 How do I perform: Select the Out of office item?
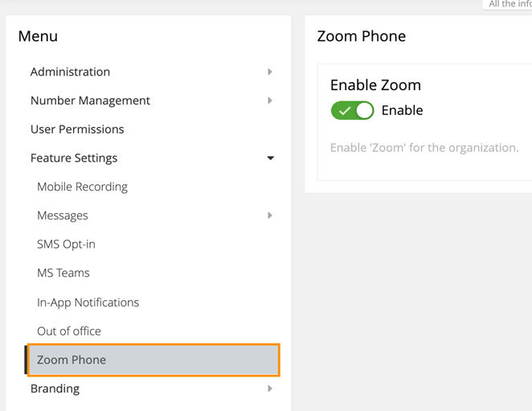[x=69, y=331]
